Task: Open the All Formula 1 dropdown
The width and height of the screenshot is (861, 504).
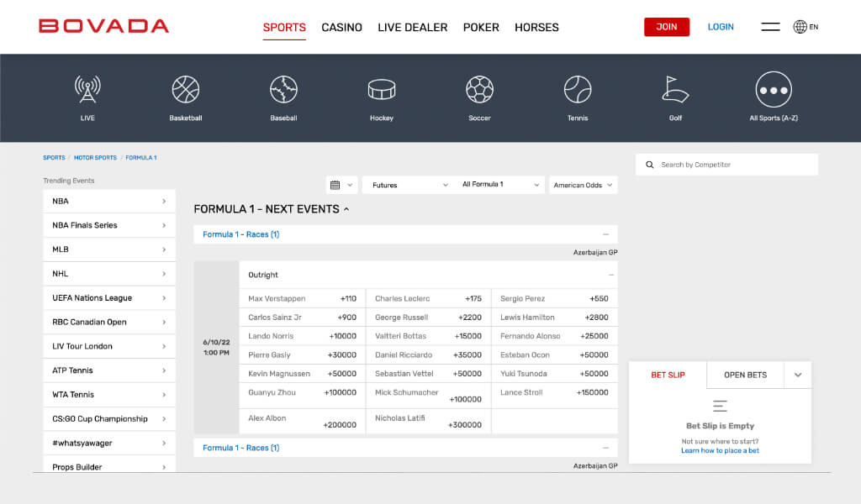Action: coord(500,185)
